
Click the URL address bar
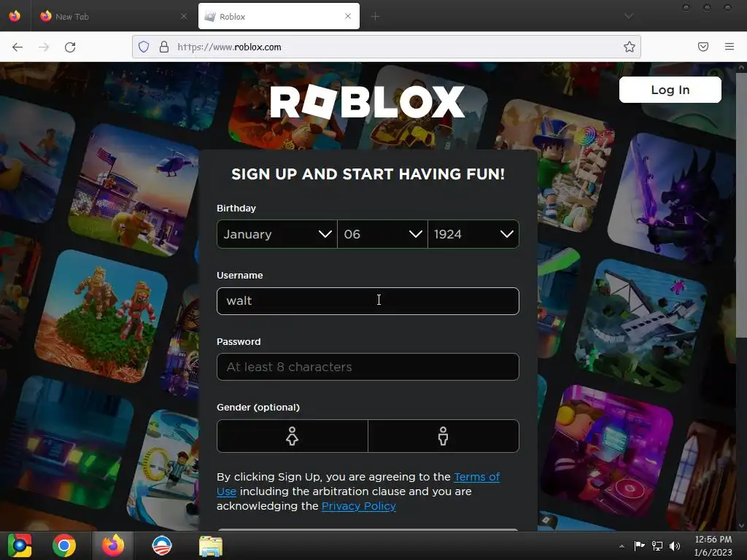[387, 47]
